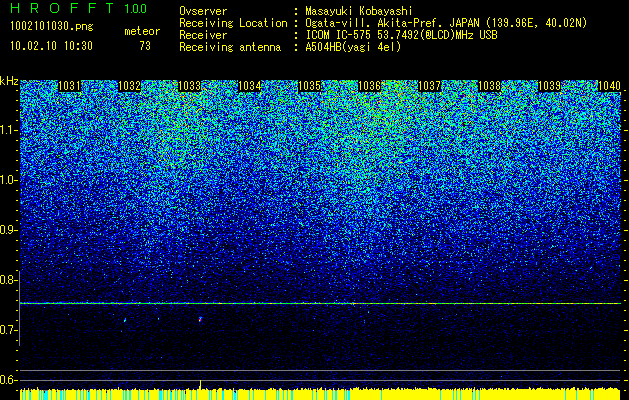Viewport: 629px width, 400px height.
Task: Click the 1032 time marker label
Action: 130,86
